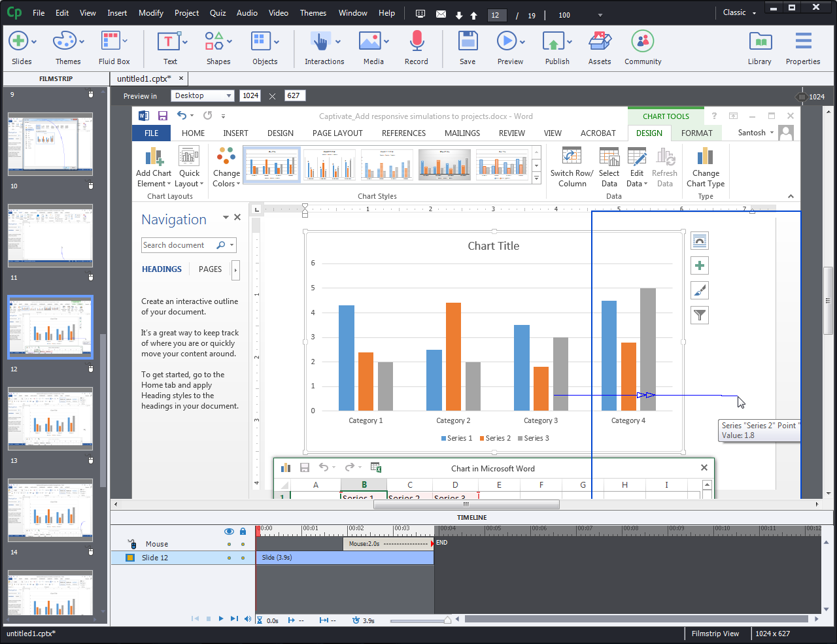Image resolution: width=837 pixels, height=644 pixels.
Task: Expand the Preview dropdown arrow
Action: pos(522,42)
